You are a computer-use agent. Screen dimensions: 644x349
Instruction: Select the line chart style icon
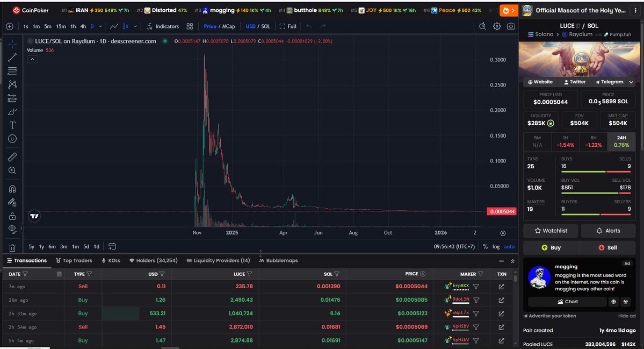[114, 26]
